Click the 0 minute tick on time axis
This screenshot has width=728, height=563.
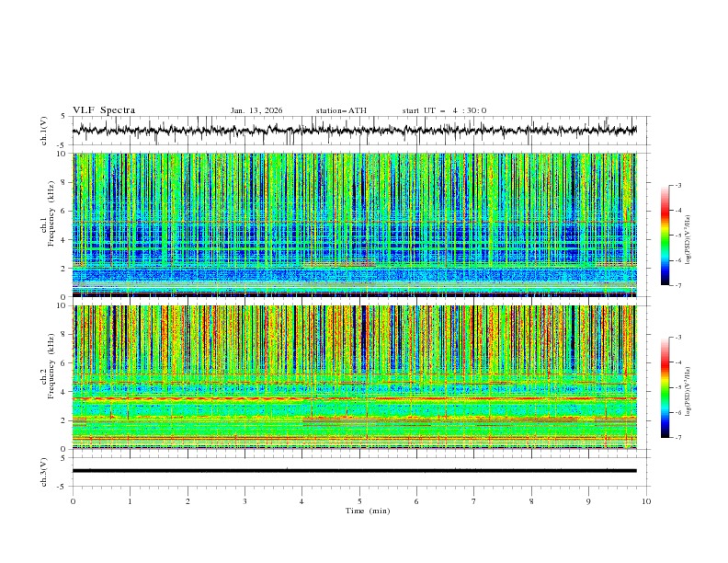[74, 501]
